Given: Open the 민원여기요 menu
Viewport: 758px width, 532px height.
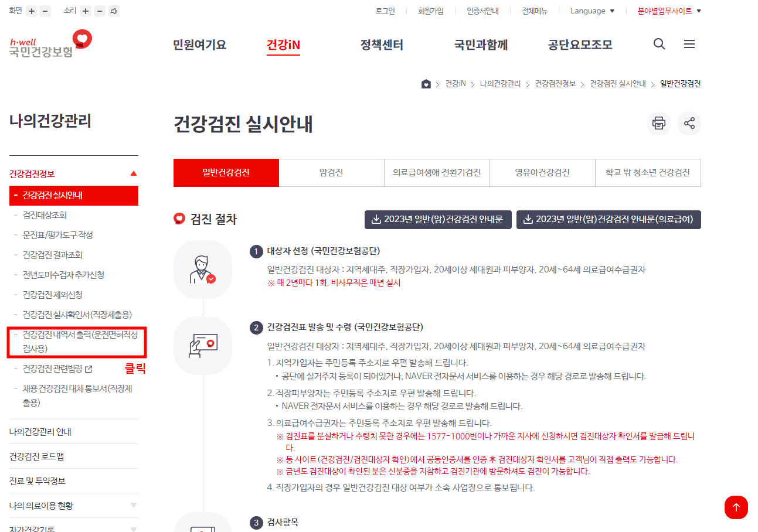Looking at the screenshot, I should point(199,44).
